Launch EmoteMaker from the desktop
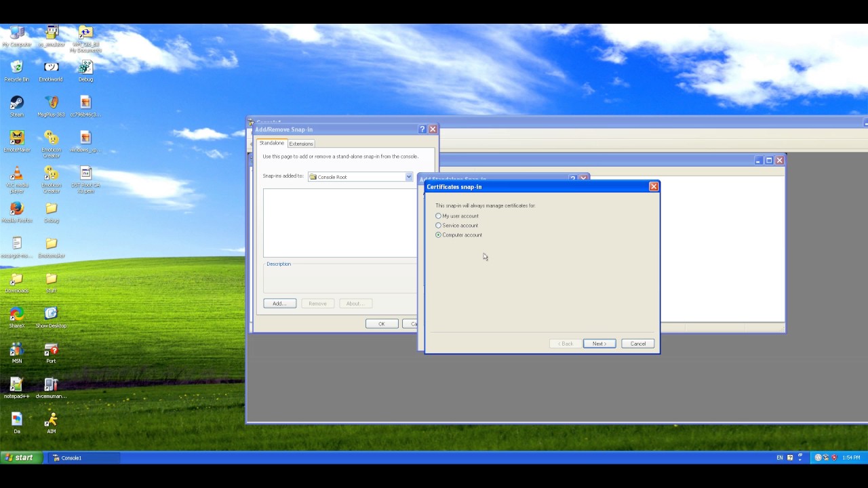The image size is (868, 488). click(x=16, y=142)
